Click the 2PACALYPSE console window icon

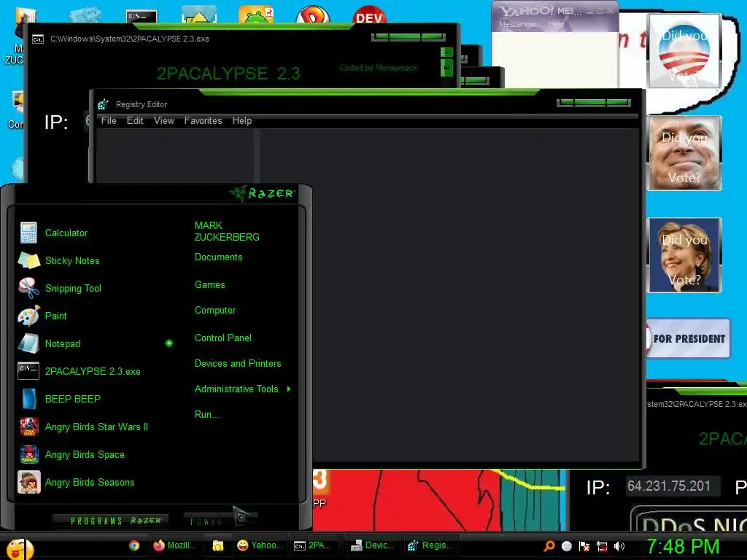[x=38, y=39]
